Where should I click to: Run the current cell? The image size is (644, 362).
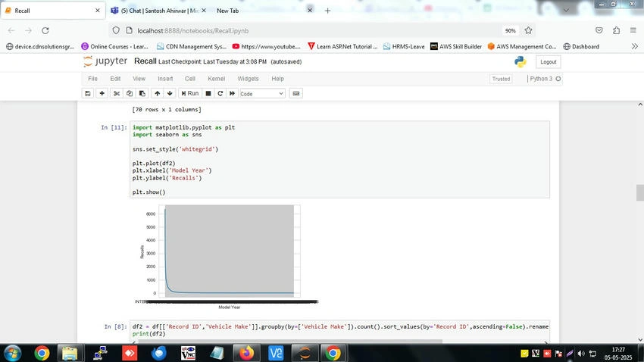coord(189,94)
